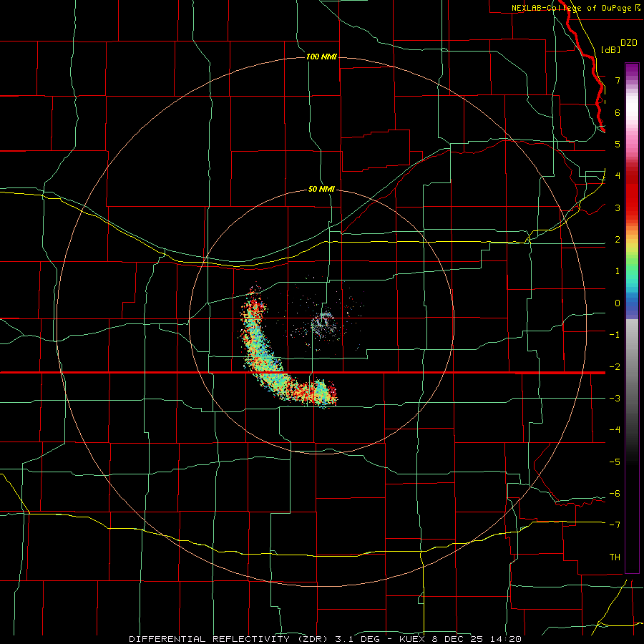Click the "[dB]" units label
This screenshot has width=644, height=644.
[611, 49]
